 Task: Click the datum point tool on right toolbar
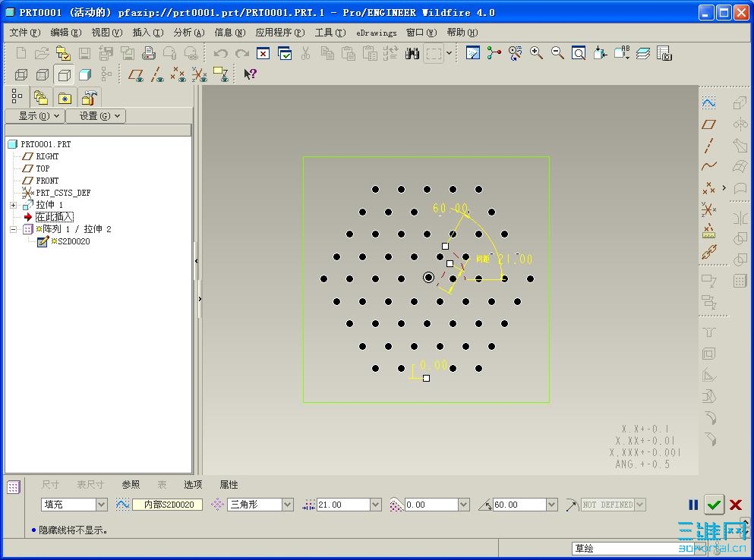708,188
